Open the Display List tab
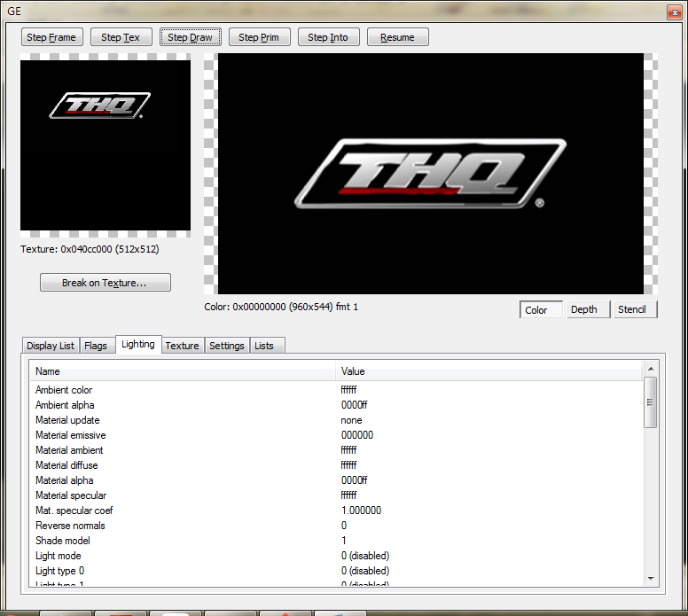Image resolution: width=688 pixels, height=616 pixels. (x=51, y=346)
